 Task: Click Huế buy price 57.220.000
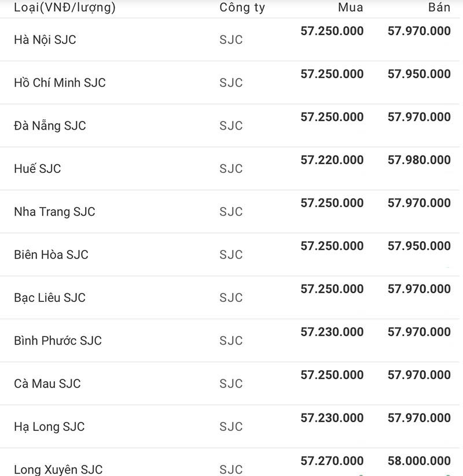pyautogui.click(x=332, y=160)
